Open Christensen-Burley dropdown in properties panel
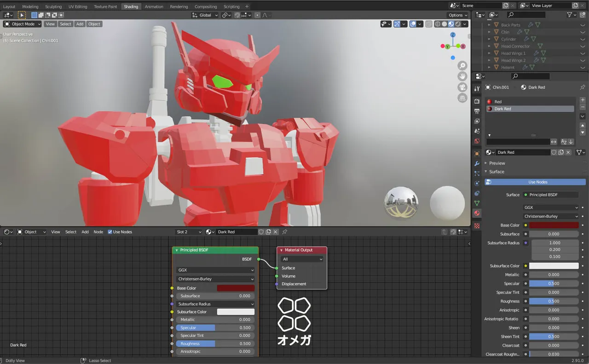This screenshot has height=364, width=589. [551, 216]
